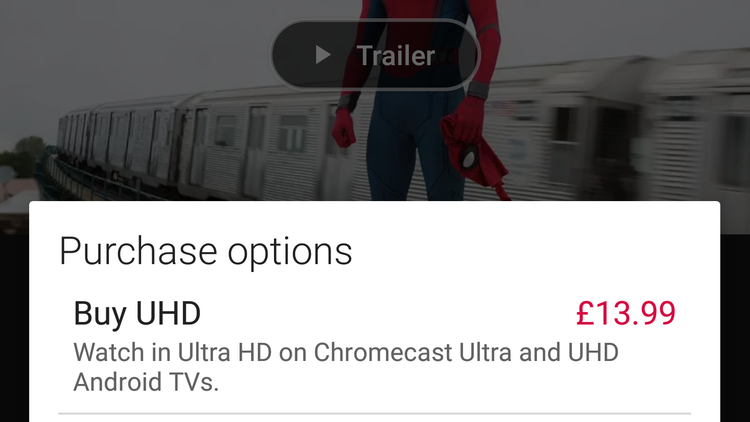
Task: Tap the 'UHD' word in Buy UHD
Action: pyautogui.click(x=168, y=313)
